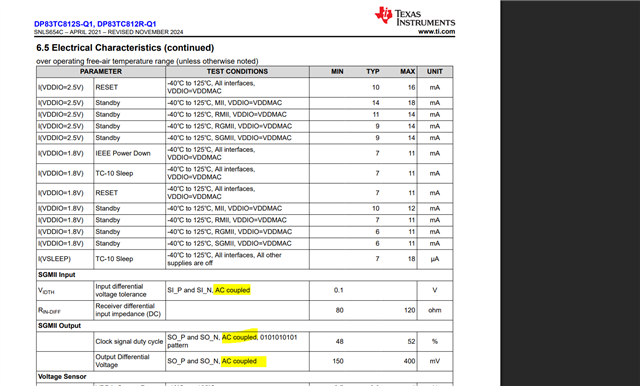Click the RESET cell in the I(VDDIO=2.5V) row
640x386 pixels.
(x=129, y=87)
